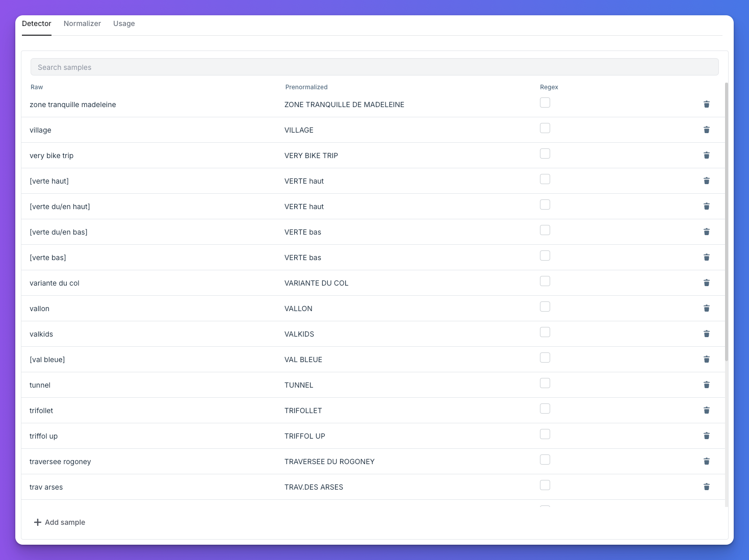
Task: Toggle regex on 'very bike trip' row
Action: point(545,154)
